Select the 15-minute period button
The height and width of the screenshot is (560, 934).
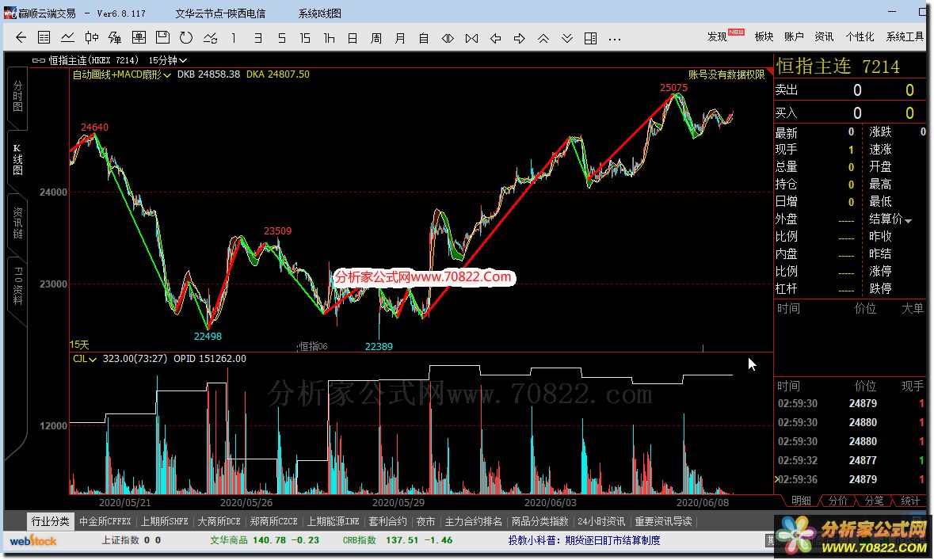click(305, 38)
